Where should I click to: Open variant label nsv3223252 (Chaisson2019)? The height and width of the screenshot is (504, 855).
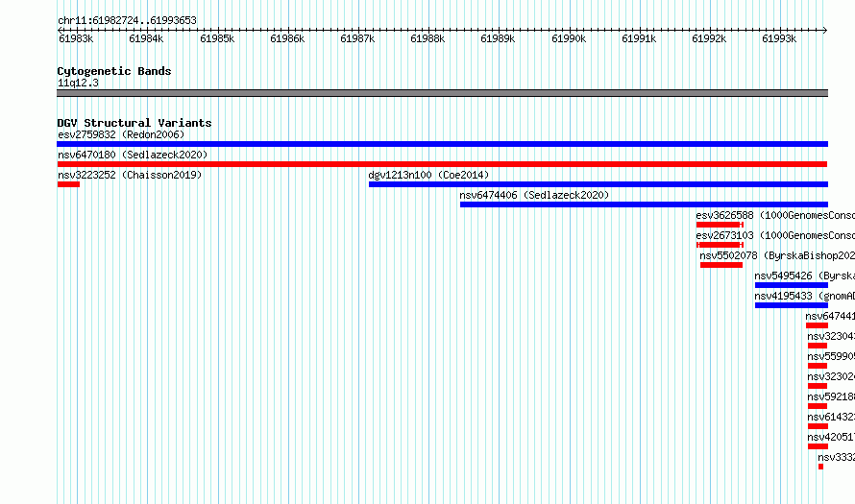click(130, 175)
